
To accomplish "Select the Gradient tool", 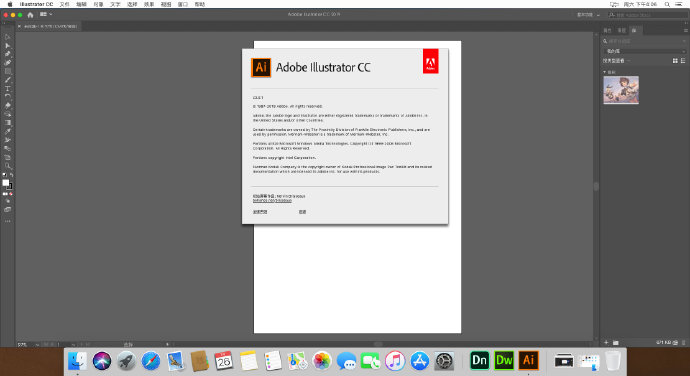I will click(x=7, y=123).
